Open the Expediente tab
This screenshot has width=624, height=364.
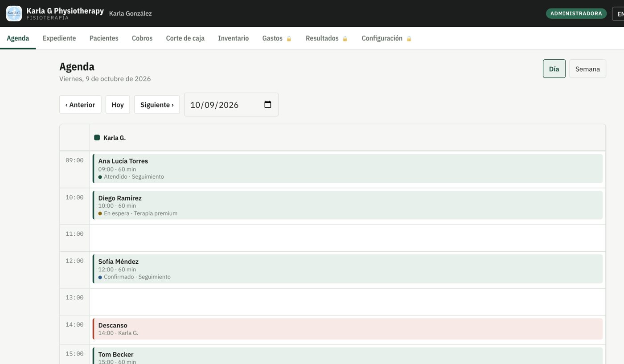click(59, 38)
